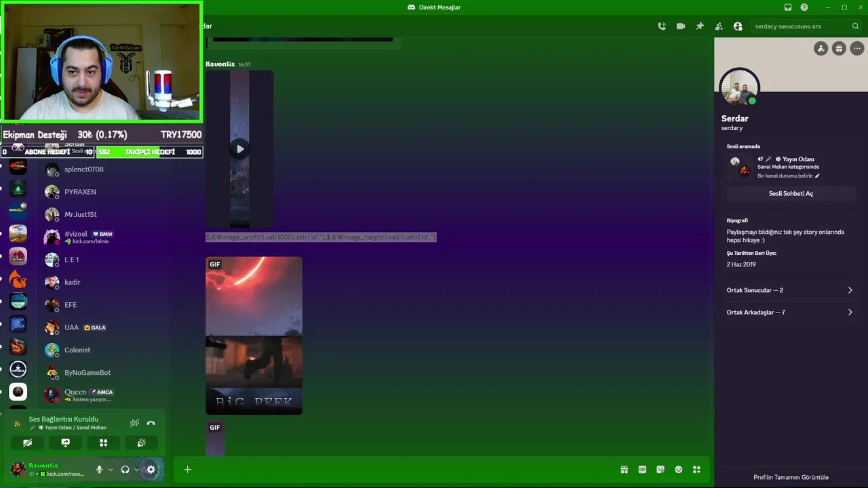Mute the microphone
The image size is (868, 488).
(x=100, y=470)
